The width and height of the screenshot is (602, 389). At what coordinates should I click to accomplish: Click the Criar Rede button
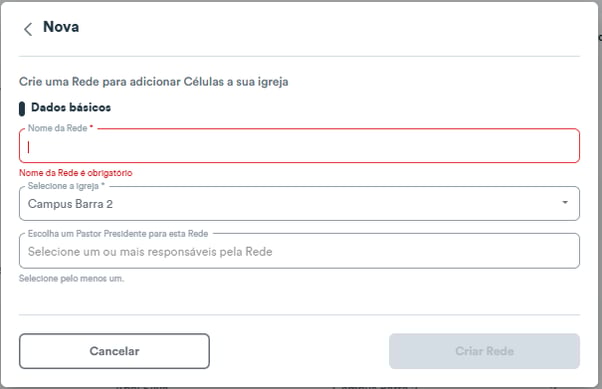click(x=485, y=351)
